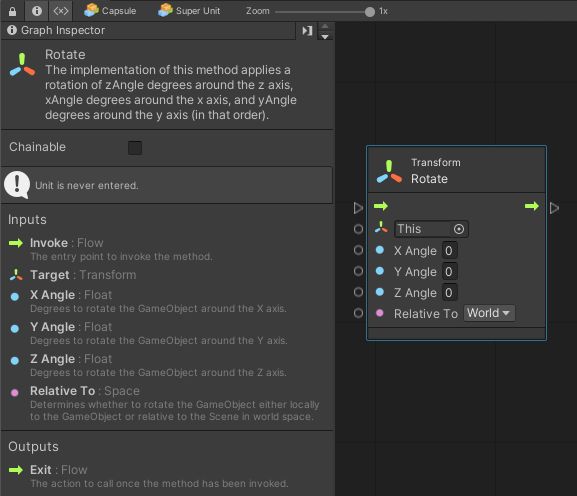
Task: Click the lock icon in the toolbar
Action: (x=12, y=11)
